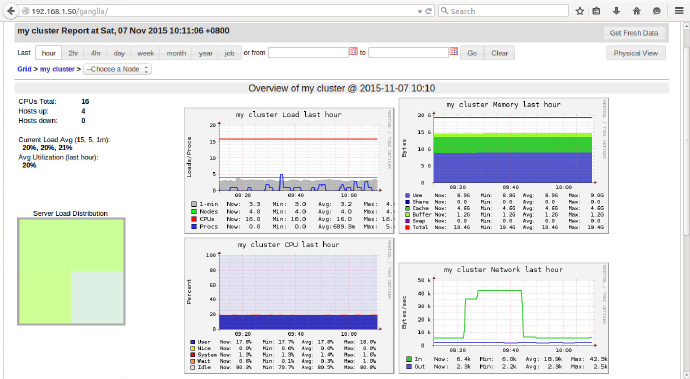The height and width of the screenshot is (379, 690).
Task: Click the 'Hosts up:' label
Action: [x=33, y=111]
